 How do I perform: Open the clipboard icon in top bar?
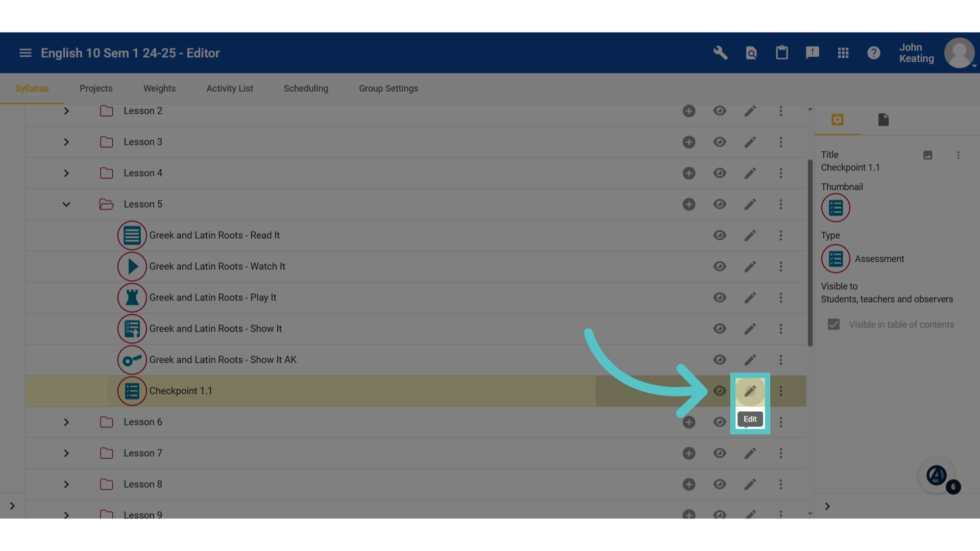pos(782,53)
